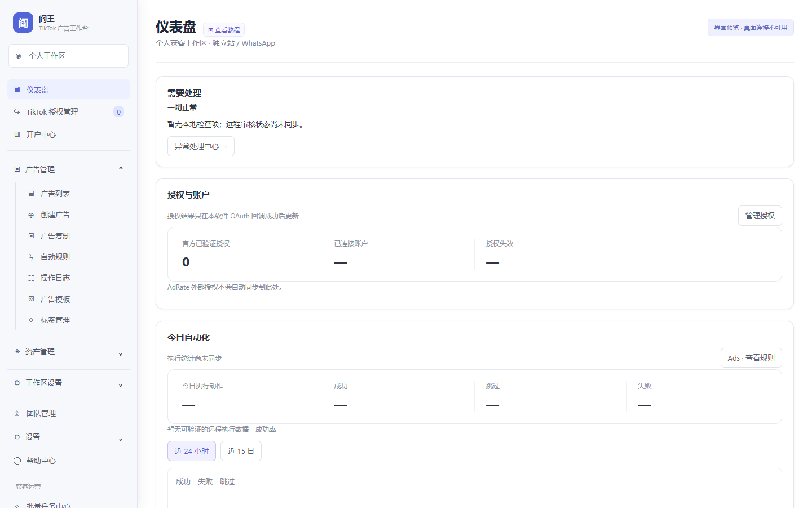
Task: Click the 管理授权 button
Action: [x=760, y=216]
